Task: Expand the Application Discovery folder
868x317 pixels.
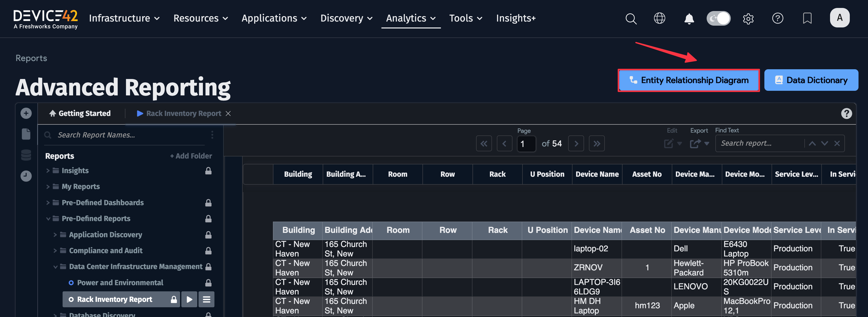Action: [x=55, y=235]
